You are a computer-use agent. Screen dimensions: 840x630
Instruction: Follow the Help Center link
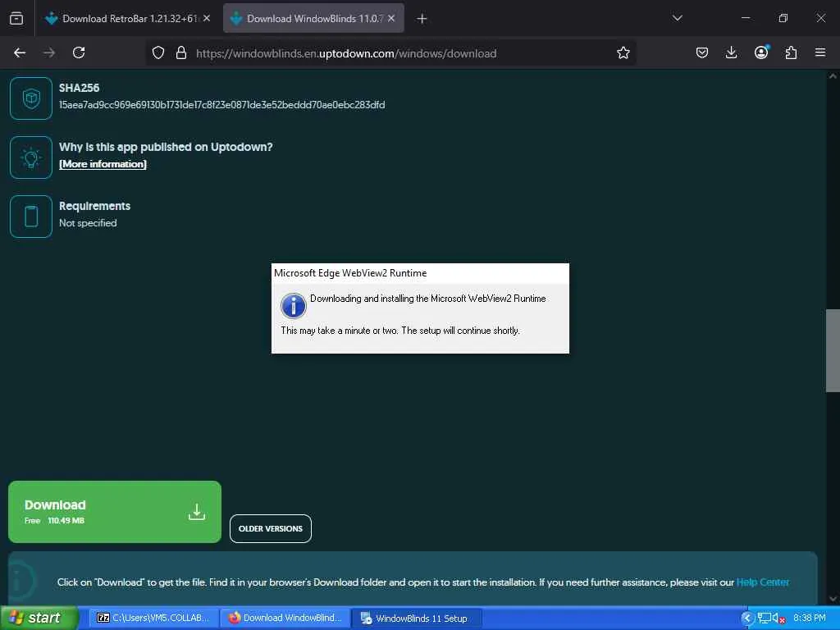pos(763,582)
